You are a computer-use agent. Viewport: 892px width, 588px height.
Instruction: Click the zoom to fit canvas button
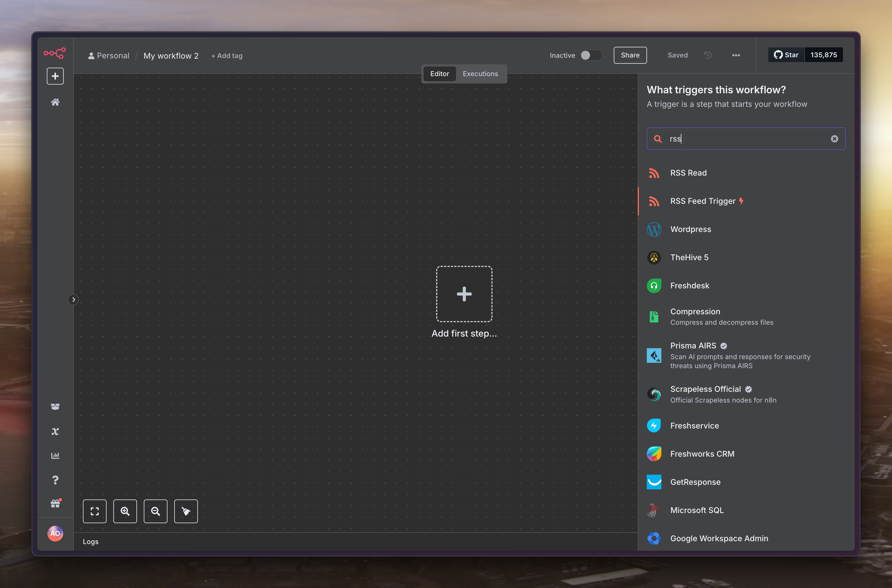[x=94, y=511]
